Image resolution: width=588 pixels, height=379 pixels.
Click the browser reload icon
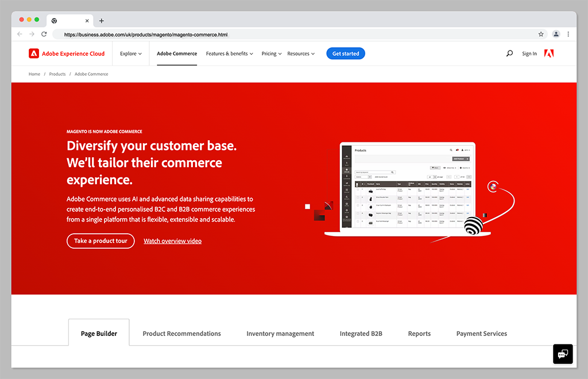[x=44, y=34]
